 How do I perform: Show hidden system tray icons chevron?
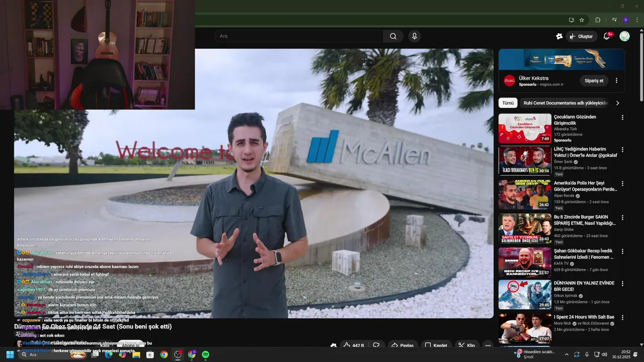[x=567, y=354]
